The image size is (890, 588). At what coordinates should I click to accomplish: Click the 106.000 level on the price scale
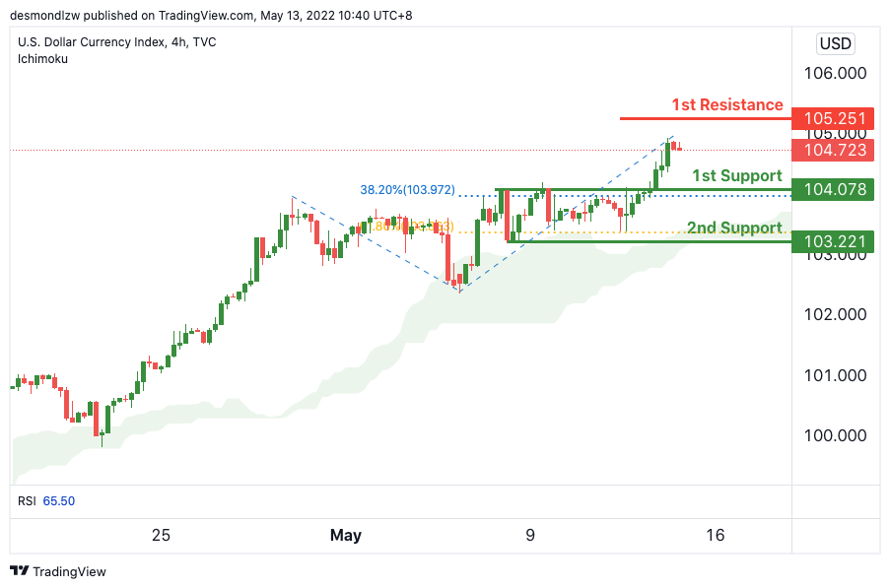tap(834, 74)
